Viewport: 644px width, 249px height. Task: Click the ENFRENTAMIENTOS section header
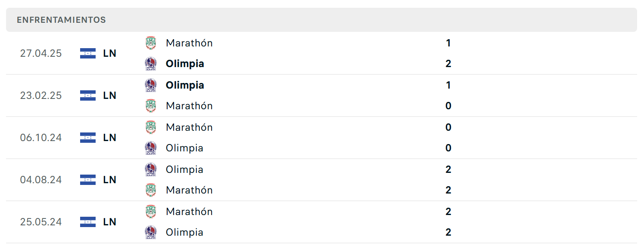coord(321,20)
